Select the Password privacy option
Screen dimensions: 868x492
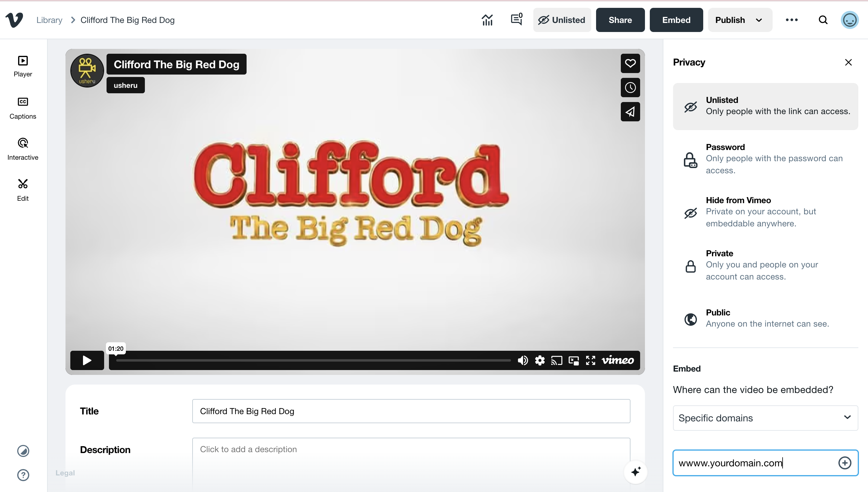[x=765, y=159]
